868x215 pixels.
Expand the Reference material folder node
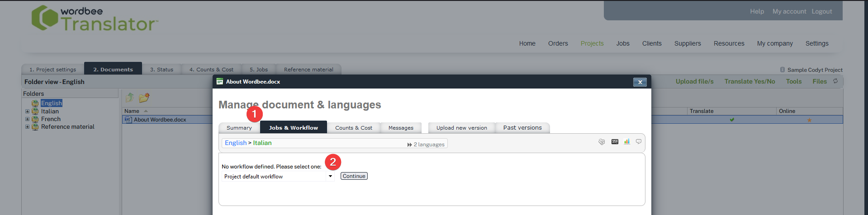27,127
